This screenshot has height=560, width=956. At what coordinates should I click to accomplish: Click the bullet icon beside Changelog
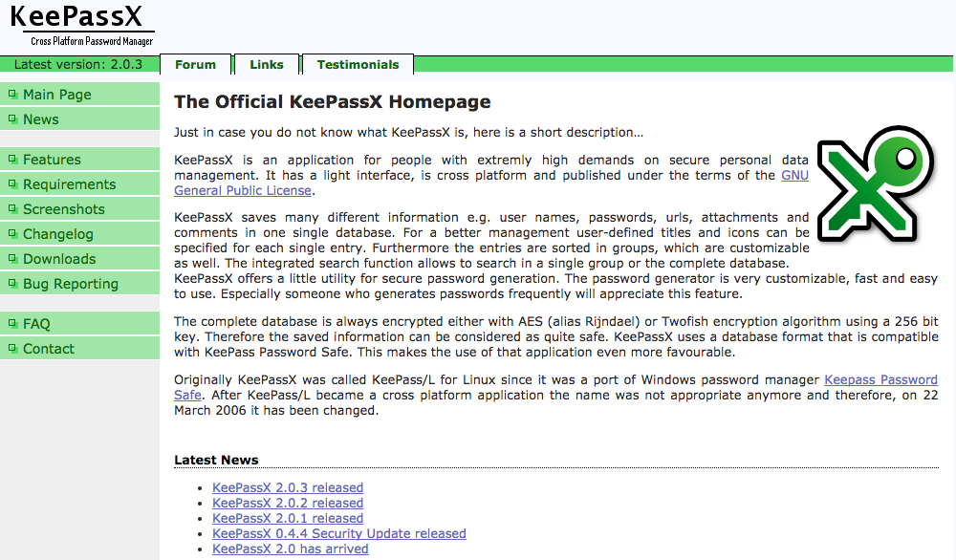(x=12, y=234)
